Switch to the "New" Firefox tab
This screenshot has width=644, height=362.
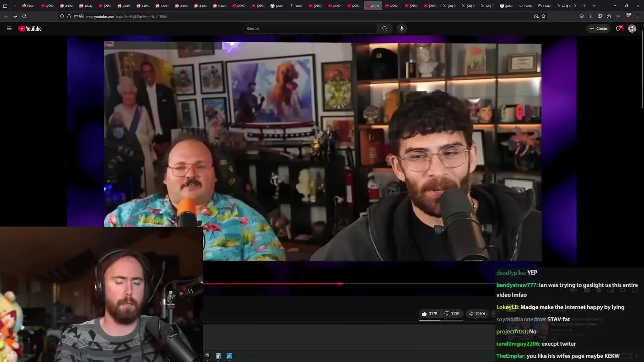point(28,6)
